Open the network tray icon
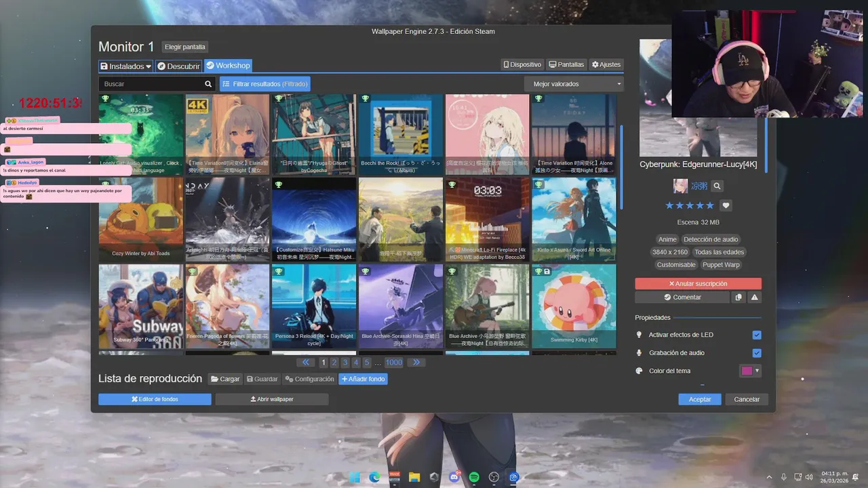The width and height of the screenshot is (868, 488). pos(798,477)
